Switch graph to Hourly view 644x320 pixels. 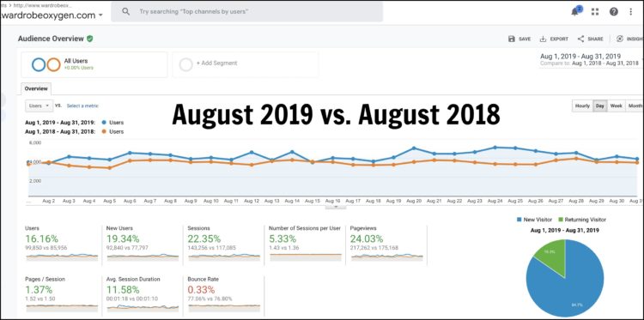coord(582,106)
